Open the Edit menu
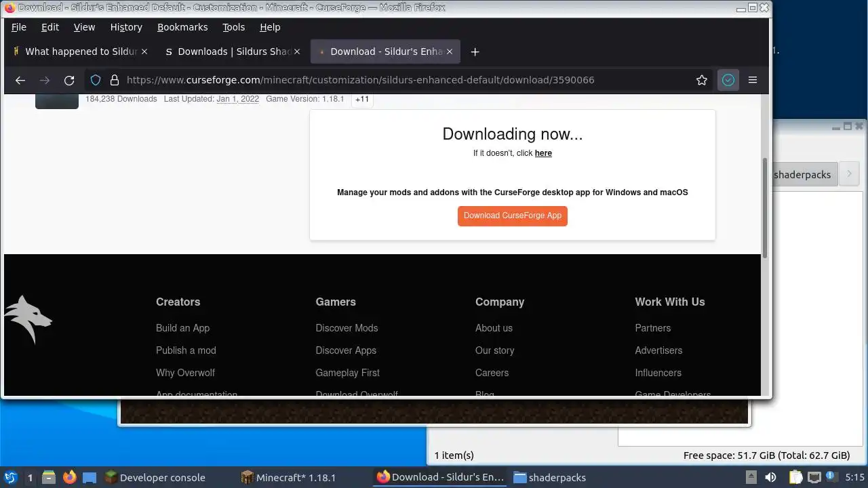The image size is (868, 488). 50,27
